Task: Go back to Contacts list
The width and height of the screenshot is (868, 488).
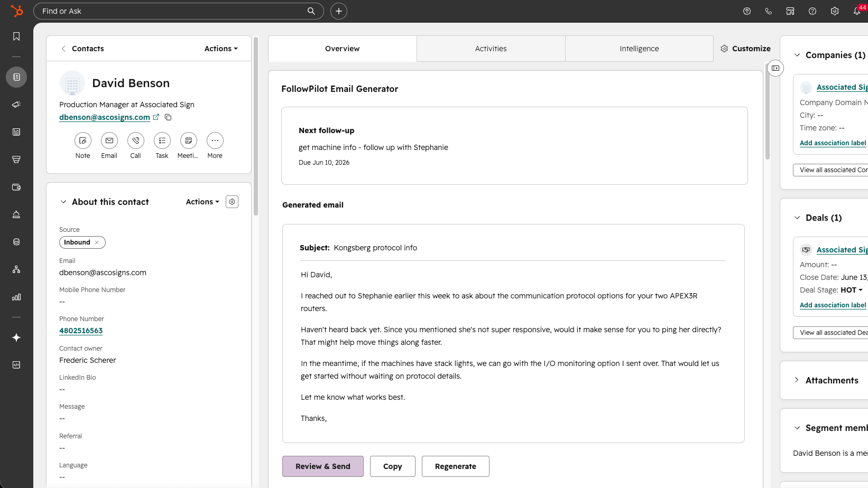Action: click(x=82, y=49)
